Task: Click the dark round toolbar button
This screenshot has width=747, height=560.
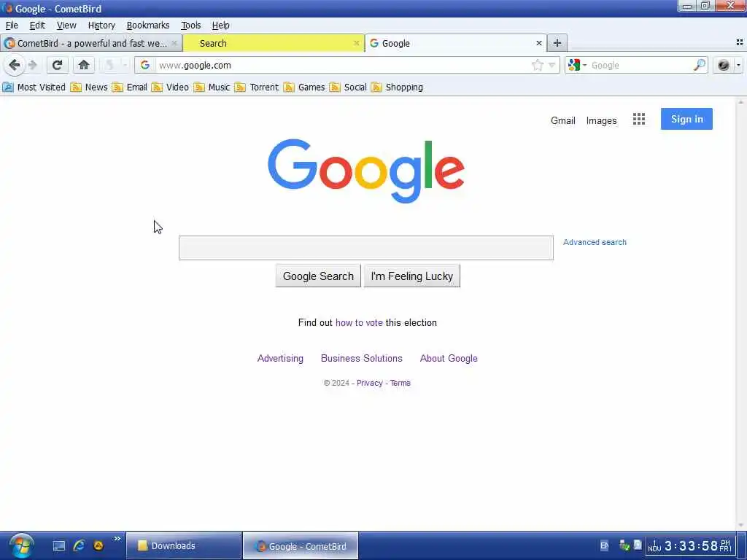Action: point(723,65)
